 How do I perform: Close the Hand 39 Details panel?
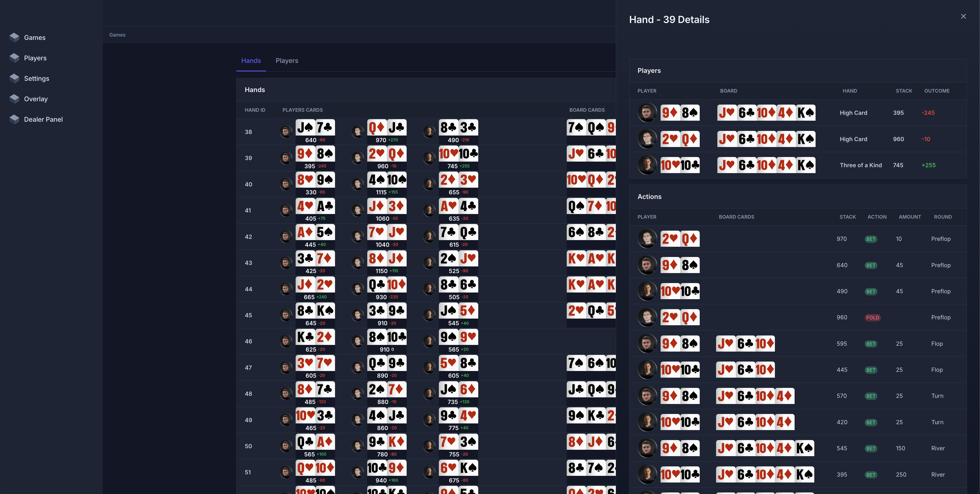(963, 16)
